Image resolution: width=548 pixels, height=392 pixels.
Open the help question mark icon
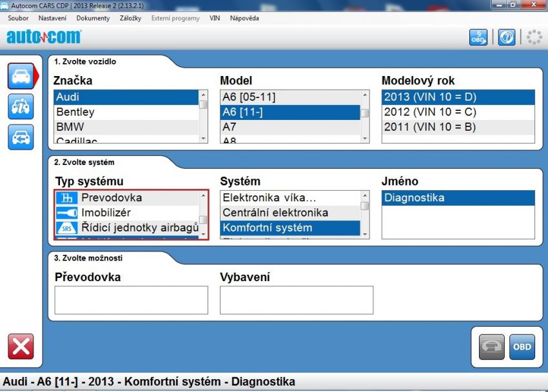506,37
